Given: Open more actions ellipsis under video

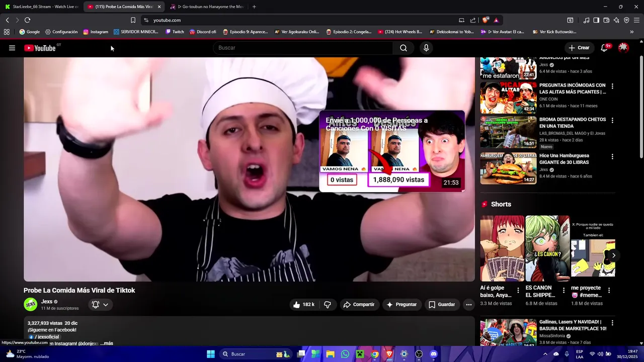Looking at the screenshot, I should (x=469, y=304).
